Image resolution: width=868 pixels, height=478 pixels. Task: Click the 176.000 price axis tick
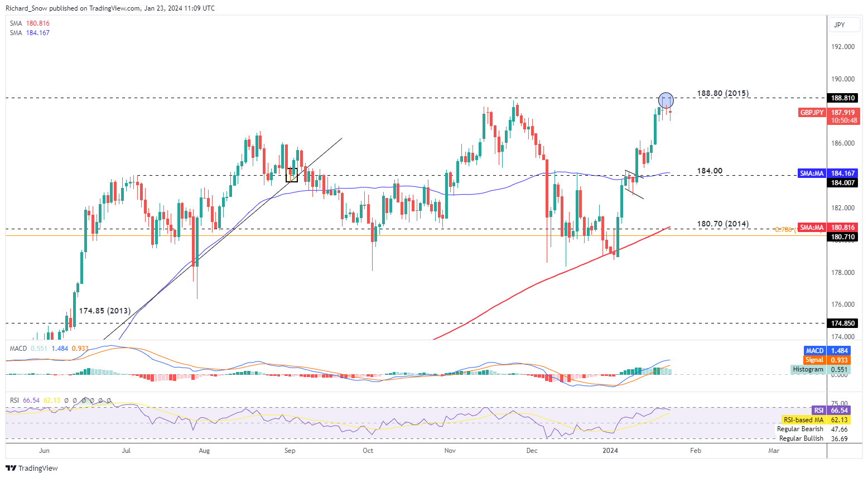[x=843, y=305]
